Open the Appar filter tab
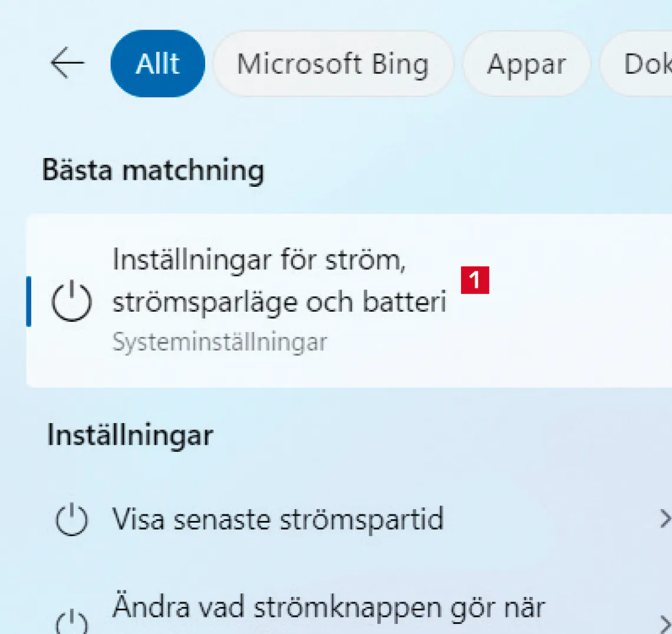Viewport: 672px width, 634px height. tap(526, 64)
